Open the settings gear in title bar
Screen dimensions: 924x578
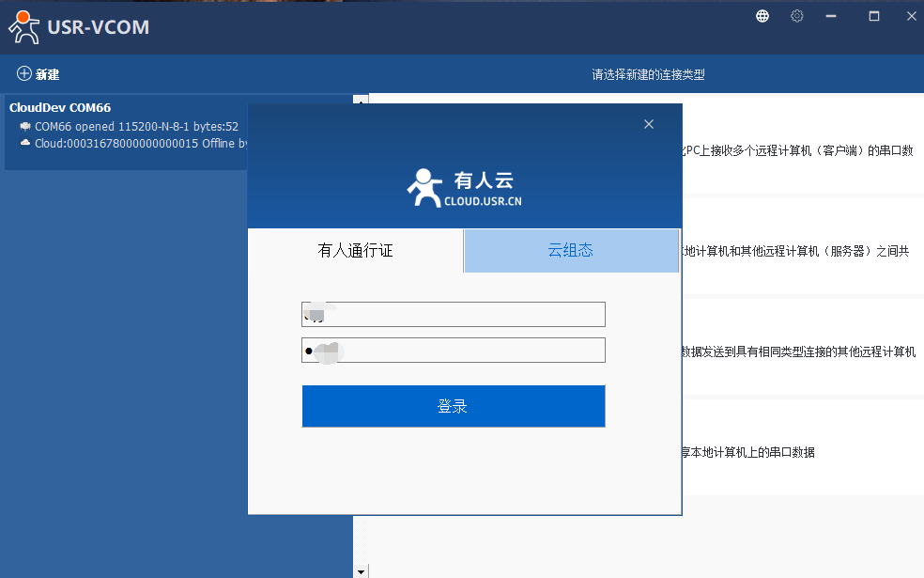point(797,16)
